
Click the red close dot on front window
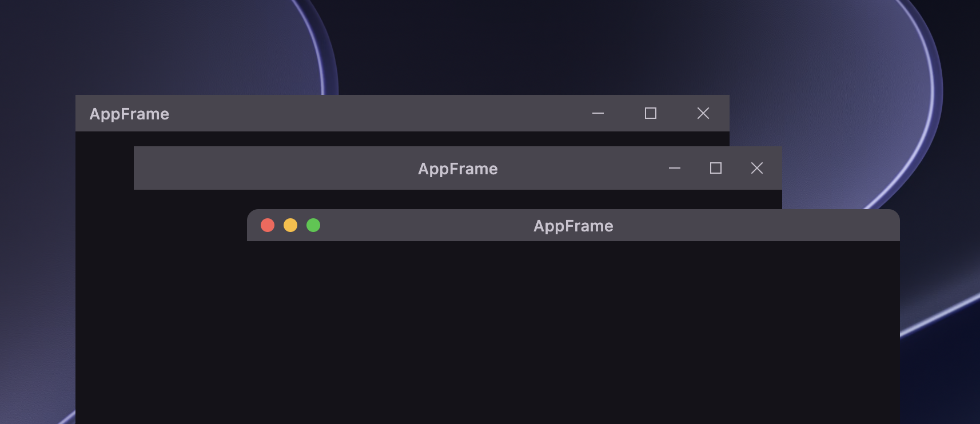[x=268, y=225]
